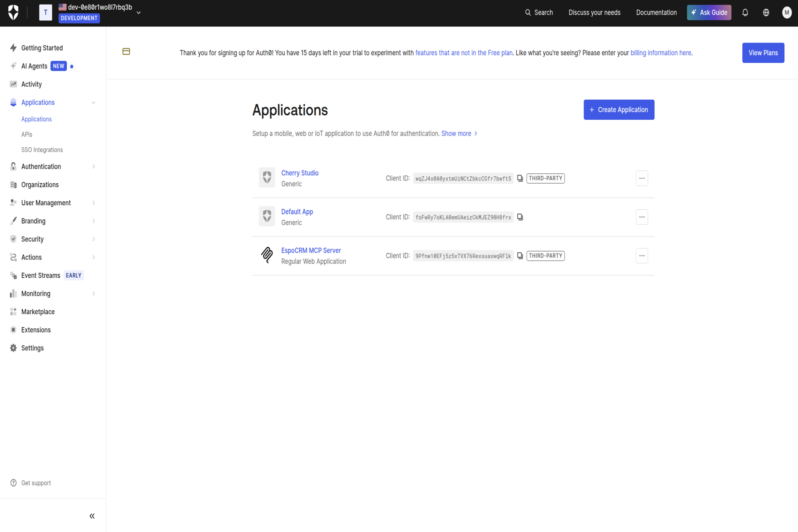
Task: Click the Search field in header
Action: click(x=539, y=12)
